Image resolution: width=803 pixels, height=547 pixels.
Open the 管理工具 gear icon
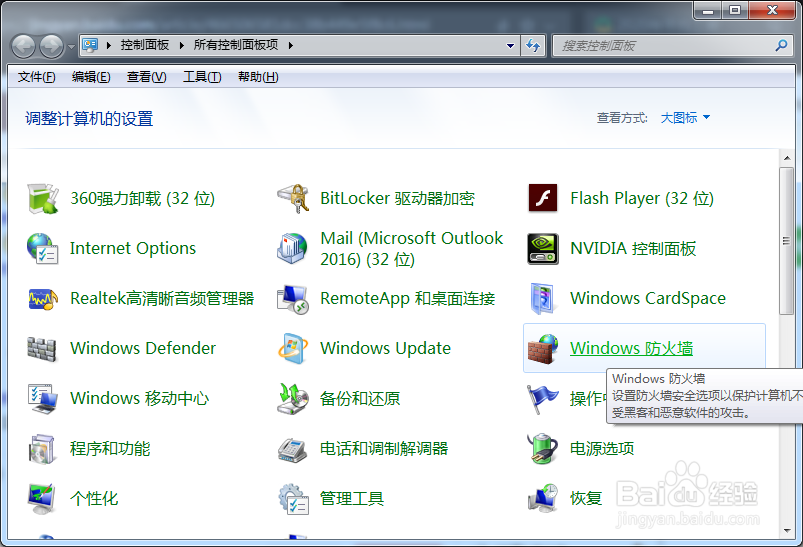293,498
